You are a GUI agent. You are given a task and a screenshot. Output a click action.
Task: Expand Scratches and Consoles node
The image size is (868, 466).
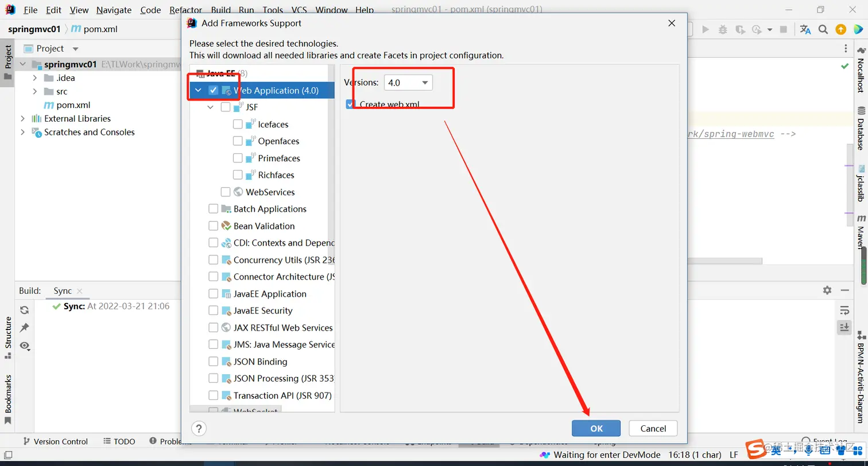point(23,132)
